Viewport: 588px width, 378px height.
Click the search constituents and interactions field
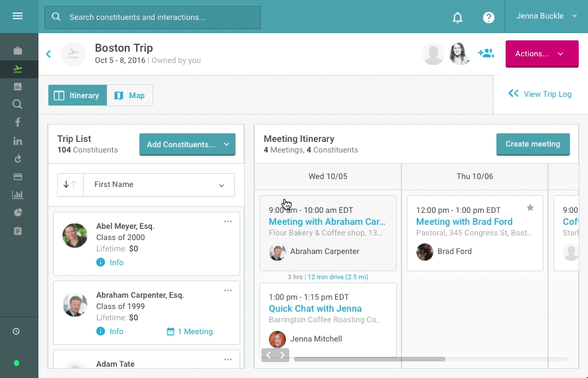(x=153, y=17)
